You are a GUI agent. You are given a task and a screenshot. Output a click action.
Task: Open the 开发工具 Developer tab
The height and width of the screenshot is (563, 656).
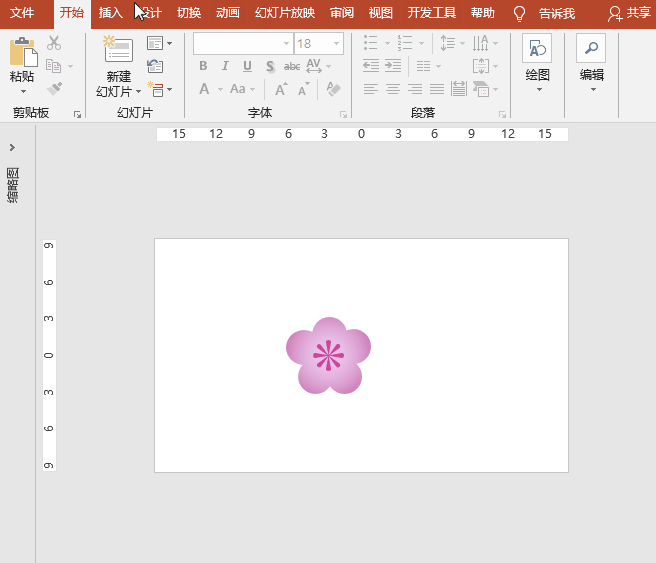click(x=432, y=13)
